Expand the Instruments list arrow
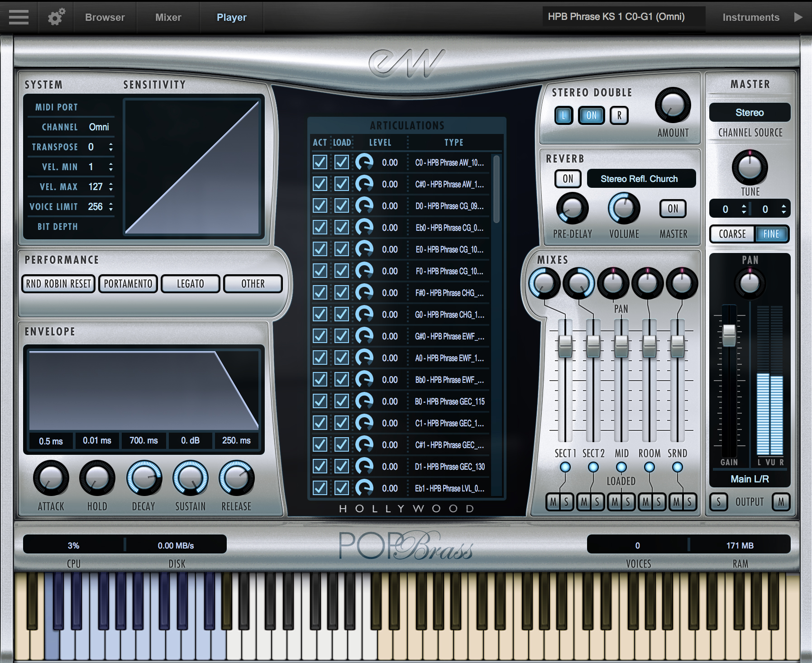 click(x=798, y=17)
